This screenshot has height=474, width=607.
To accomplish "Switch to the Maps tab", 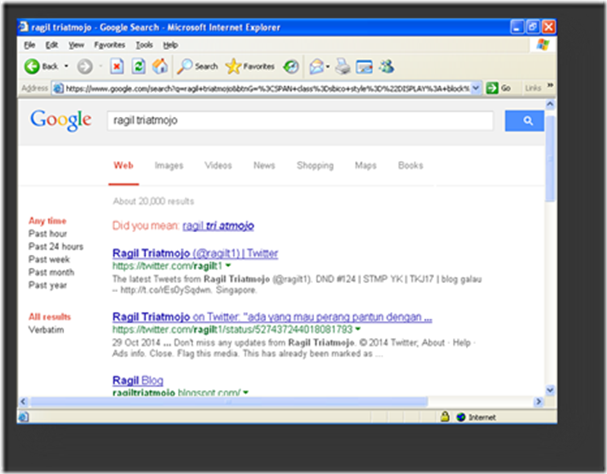I will (x=365, y=166).
